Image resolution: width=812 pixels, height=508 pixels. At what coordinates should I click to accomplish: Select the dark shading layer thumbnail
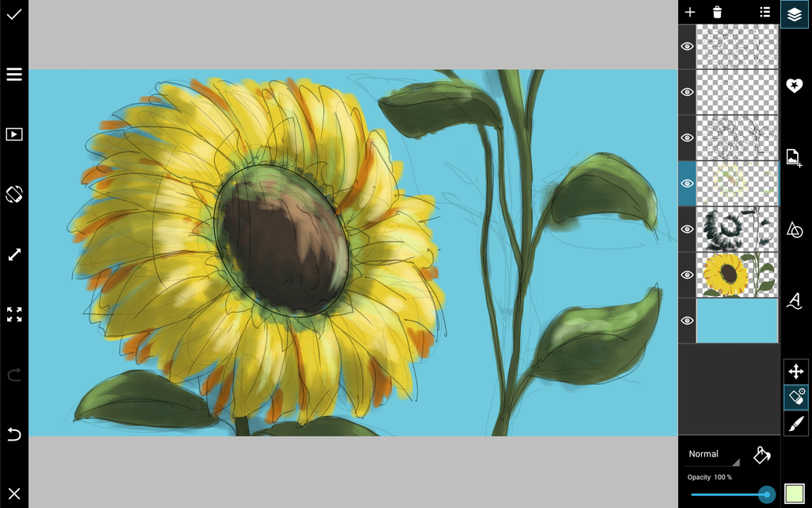pyautogui.click(x=737, y=229)
